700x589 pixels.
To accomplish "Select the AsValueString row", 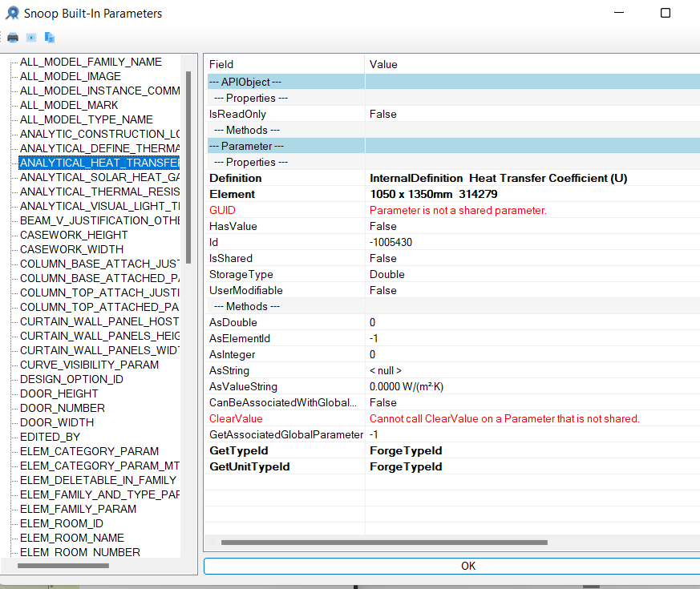I will point(454,386).
